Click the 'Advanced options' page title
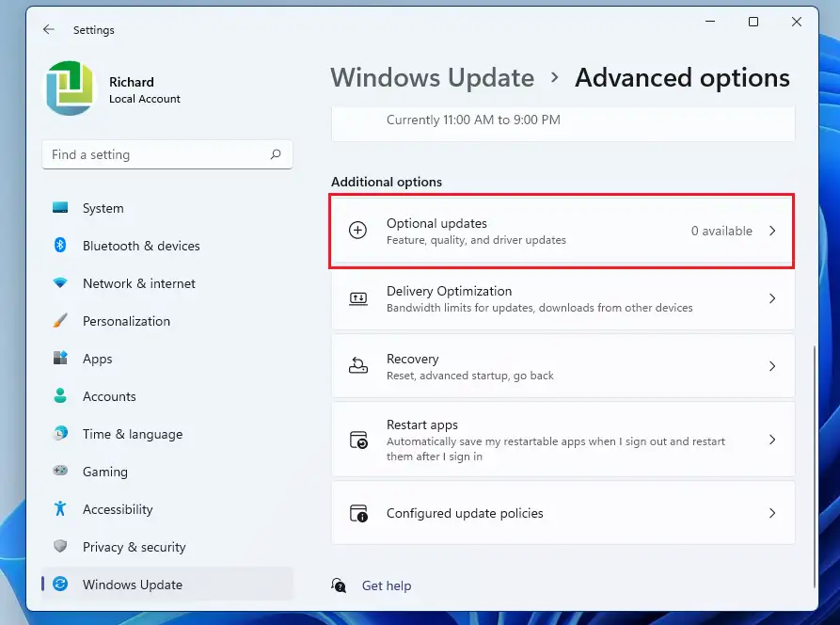The image size is (840, 625). point(682,78)
